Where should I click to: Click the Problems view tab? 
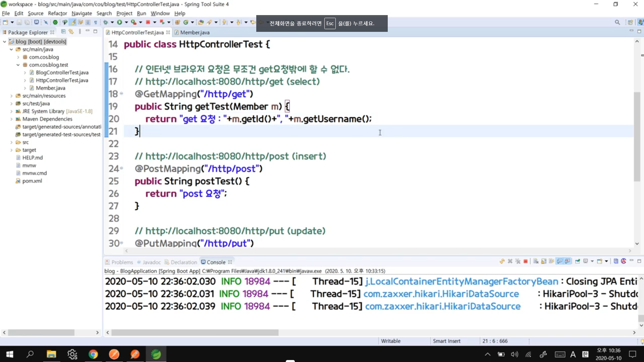[122, 262]
